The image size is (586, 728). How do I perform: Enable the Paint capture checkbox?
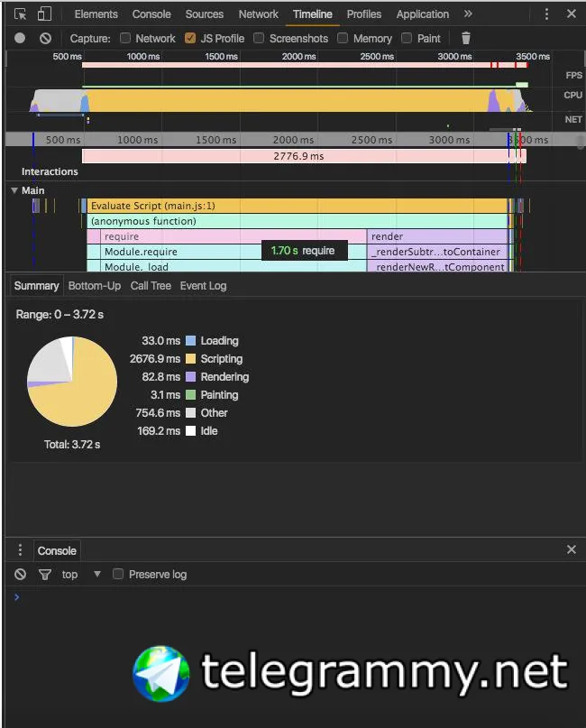click(x=407, y=38)
